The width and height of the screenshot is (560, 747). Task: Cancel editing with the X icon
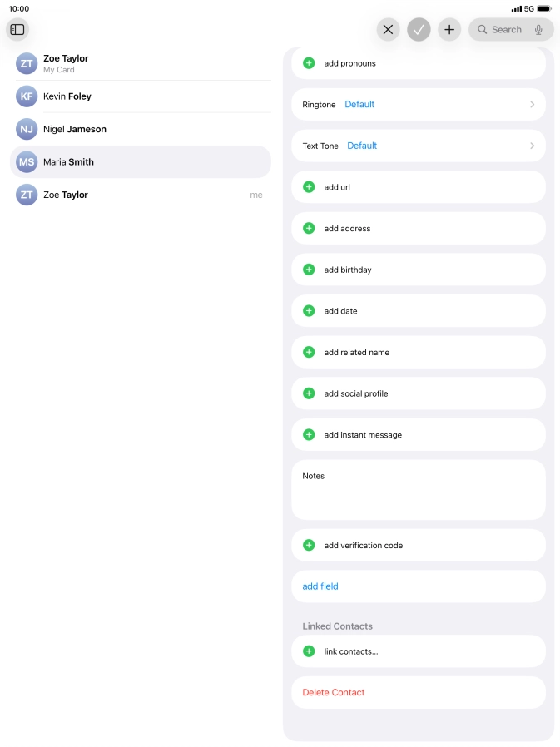[388, 29]
